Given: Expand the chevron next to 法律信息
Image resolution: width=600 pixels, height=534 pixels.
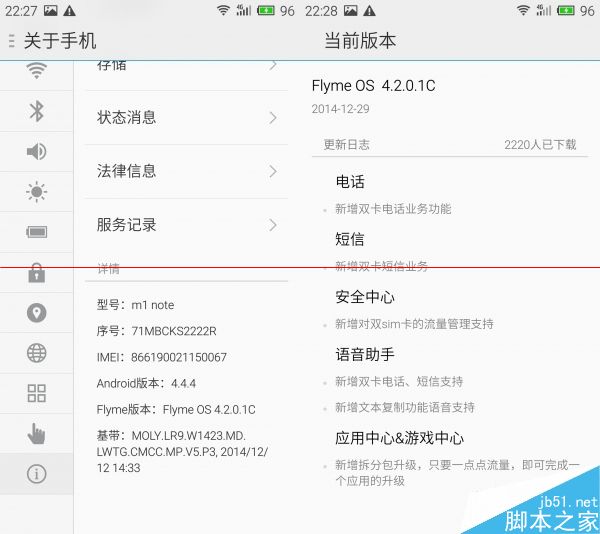Looking at the screenshot, I should pyautogui.click(x=272, y=172).
